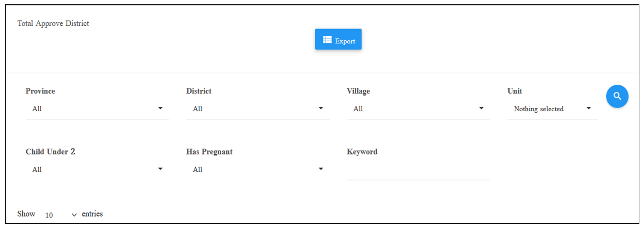Click the Child Under 2 caret arrow
This screenshot has width=644, height=230.
pos(160,169)
